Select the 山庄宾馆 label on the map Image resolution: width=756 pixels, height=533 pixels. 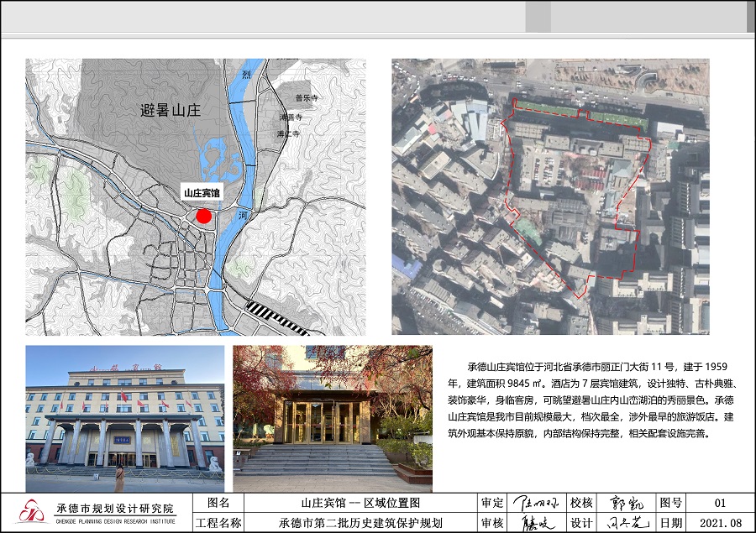[202, 193]
